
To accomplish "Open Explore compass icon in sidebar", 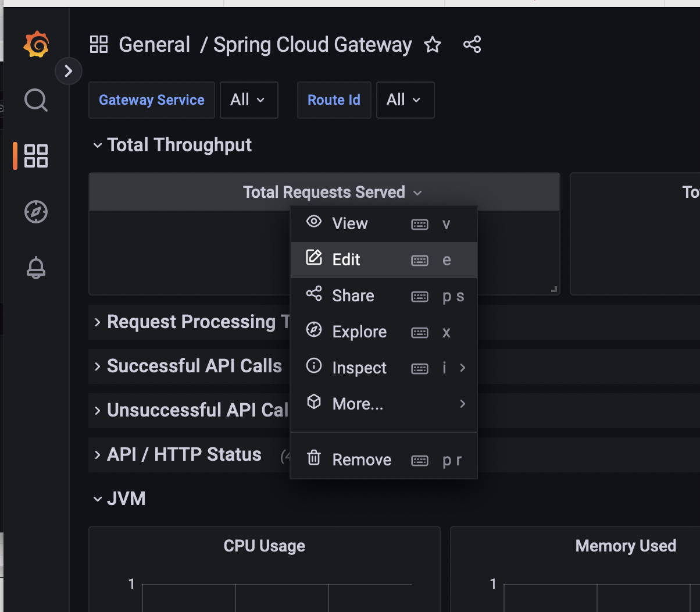I will 36,212.
